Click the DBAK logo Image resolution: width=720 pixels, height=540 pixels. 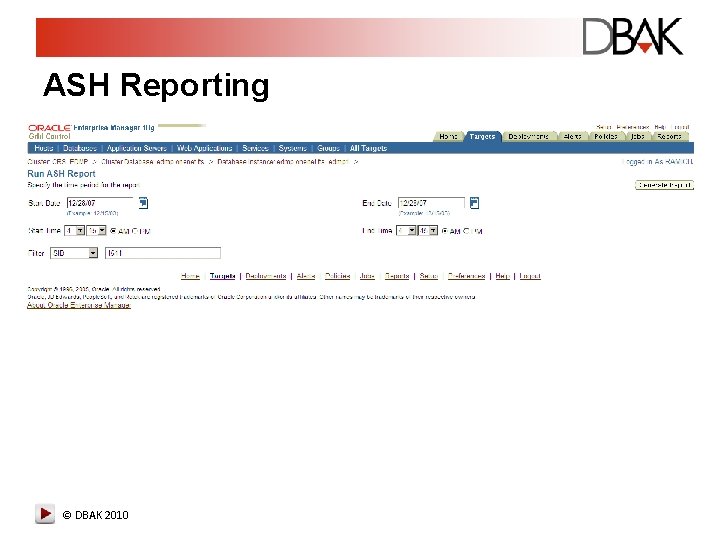click(633, 37)
